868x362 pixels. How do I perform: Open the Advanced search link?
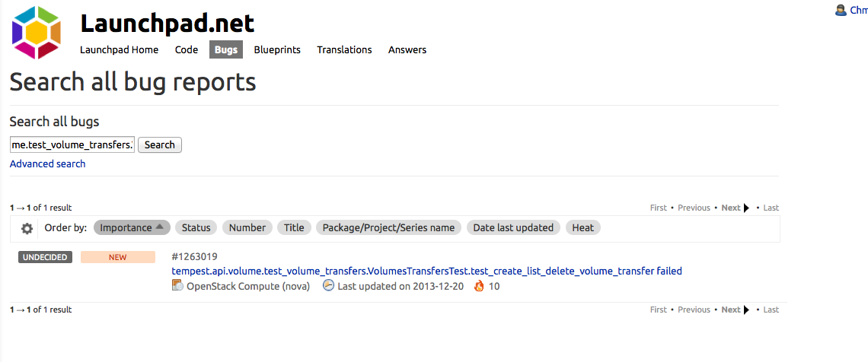click(48, 164)
